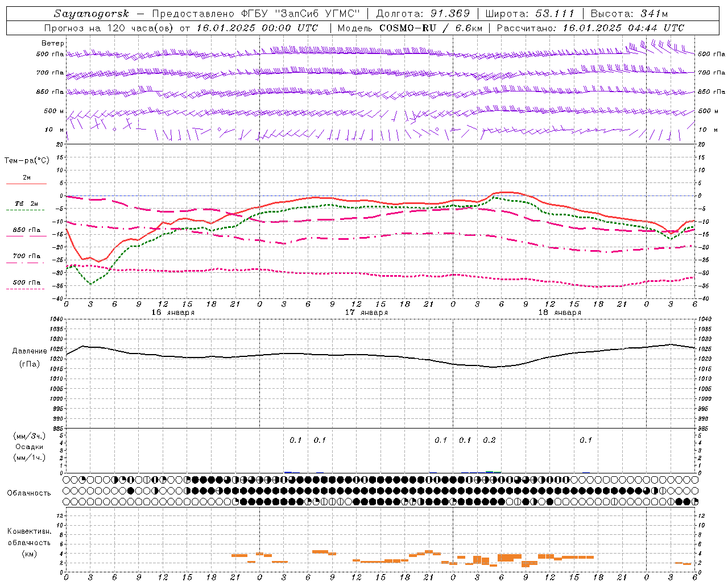Click the (мм/3ч.) precipitation unit label
The width and height of the screenshot is (728, 582).
click(30, 436)
